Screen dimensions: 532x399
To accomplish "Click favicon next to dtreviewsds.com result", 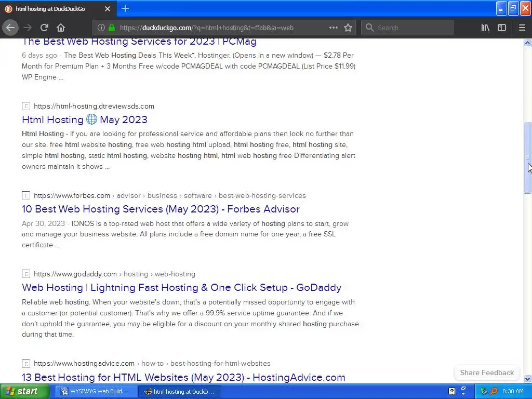I will pyautogui.click(x=26, y=106).
